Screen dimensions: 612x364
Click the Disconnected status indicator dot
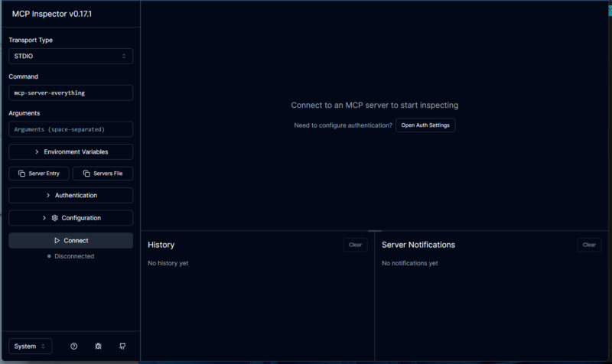pos(50,256)
